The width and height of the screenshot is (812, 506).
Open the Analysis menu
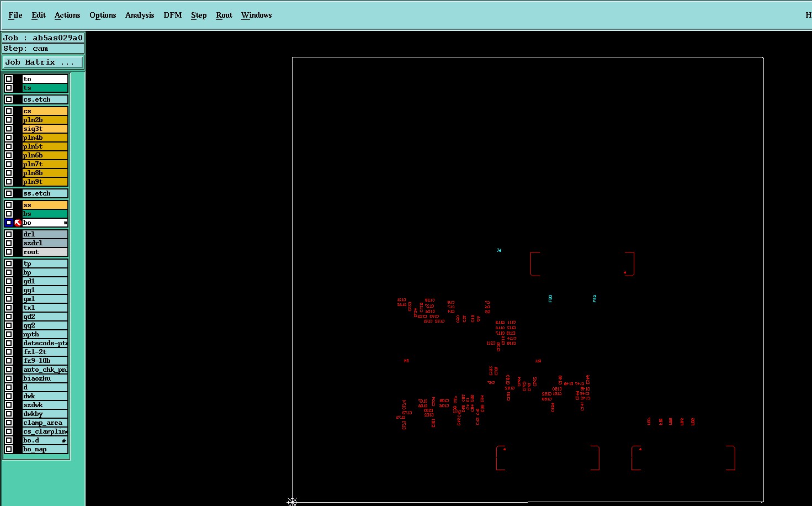(x=140, y=15)
